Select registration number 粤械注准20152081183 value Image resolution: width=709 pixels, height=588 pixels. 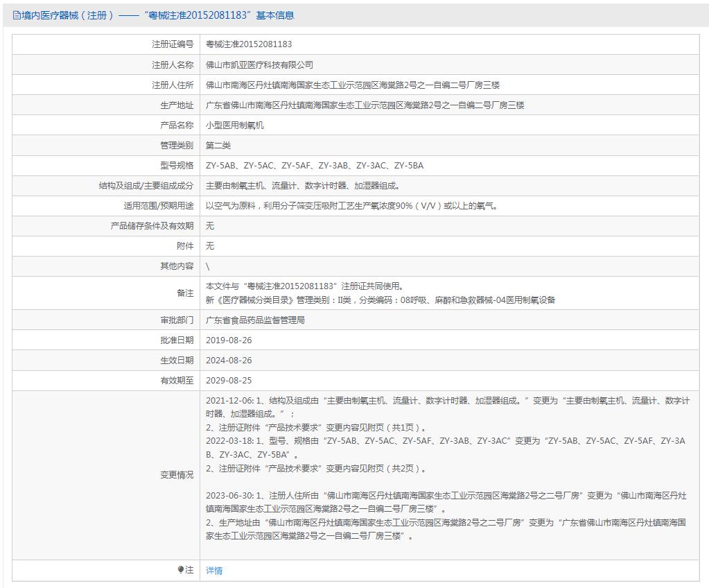(249, 44)
